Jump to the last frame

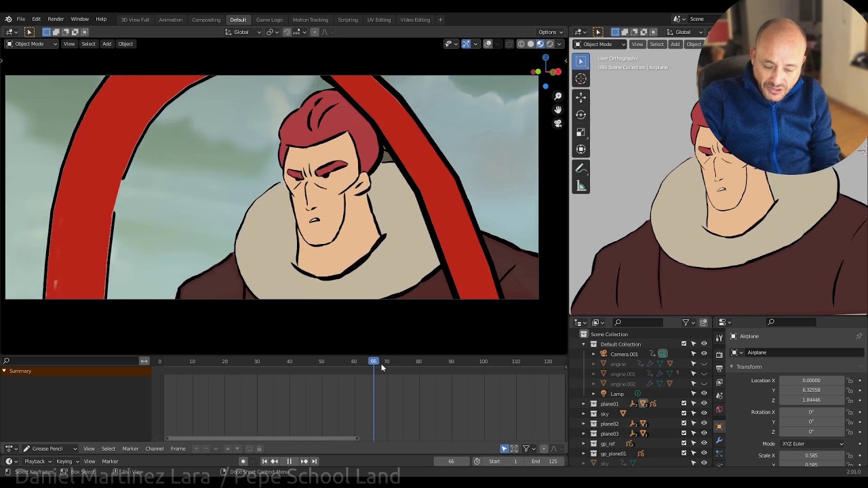coord(314,462)
